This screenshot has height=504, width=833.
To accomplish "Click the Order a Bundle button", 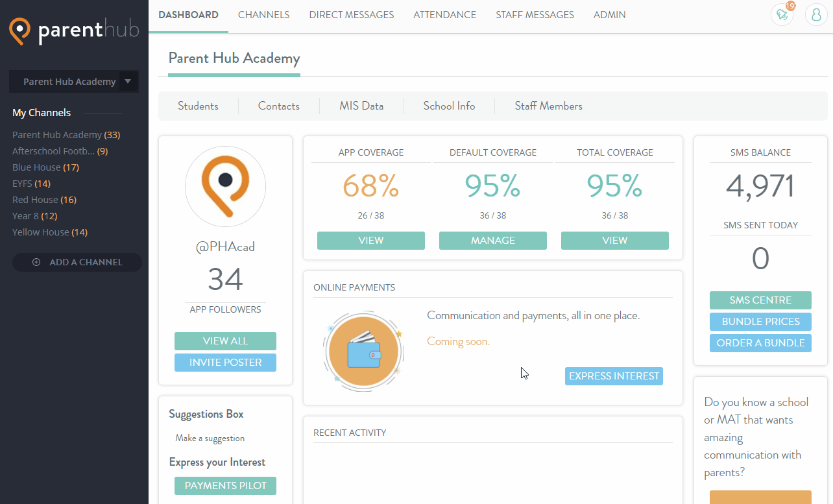I will [x=760, y=343].
